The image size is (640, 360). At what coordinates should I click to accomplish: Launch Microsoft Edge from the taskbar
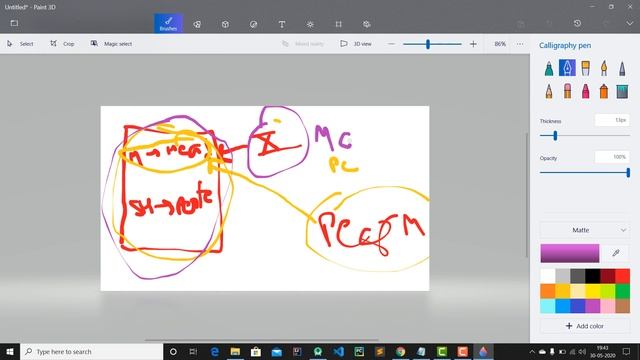pos(214,351)
